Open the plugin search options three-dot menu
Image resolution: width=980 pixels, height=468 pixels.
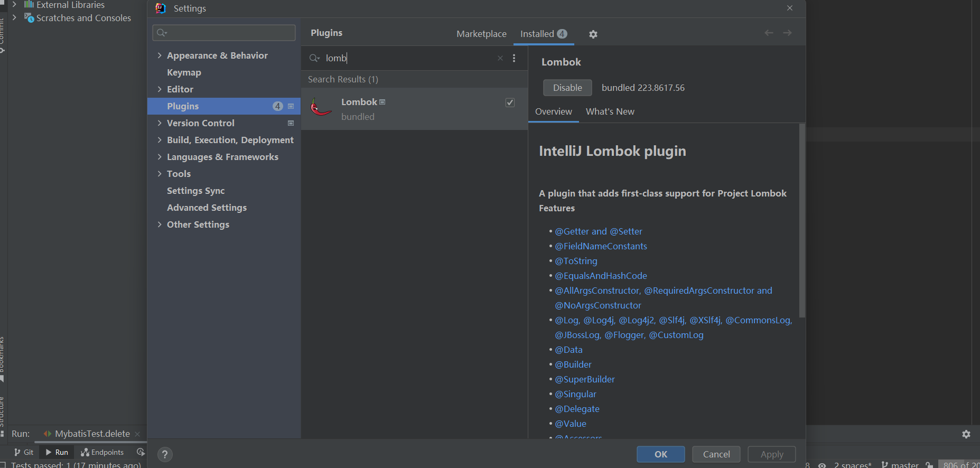(514, 58)
